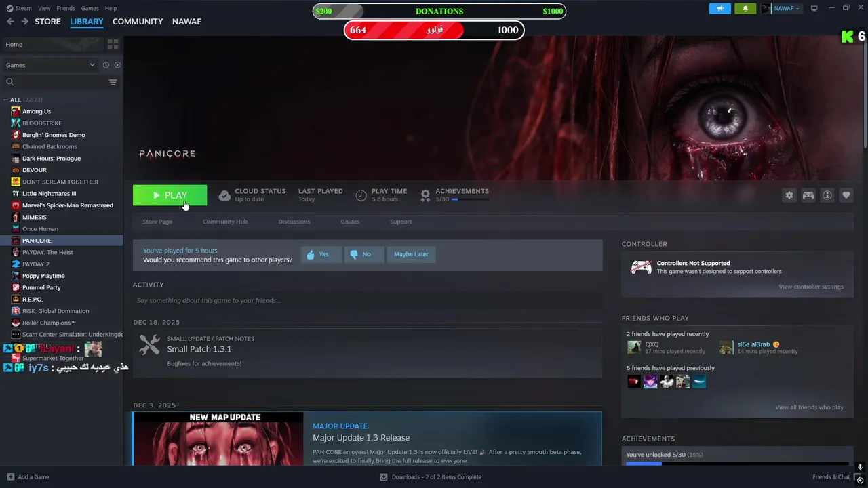Select Little Nightmares III in the list
This screenshot has height=488, width=868.
[49, 194]
